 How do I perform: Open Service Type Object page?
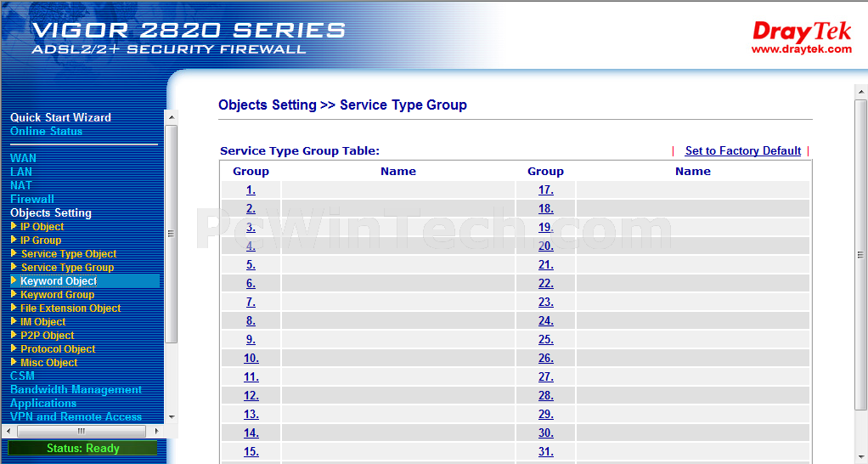69,253
